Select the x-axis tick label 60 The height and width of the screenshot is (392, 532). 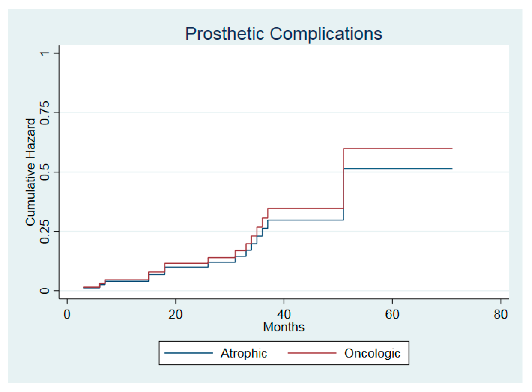click(x=392, y=315)
